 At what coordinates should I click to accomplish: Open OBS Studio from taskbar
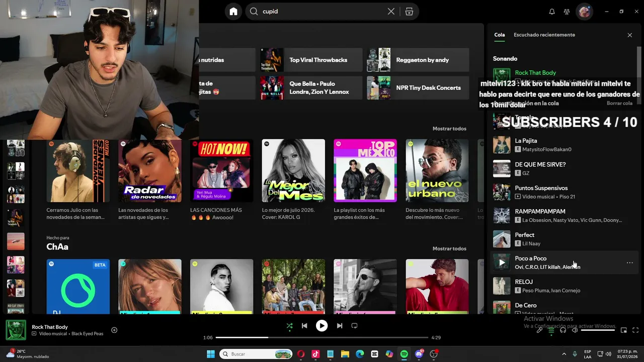tap(434, 354)
